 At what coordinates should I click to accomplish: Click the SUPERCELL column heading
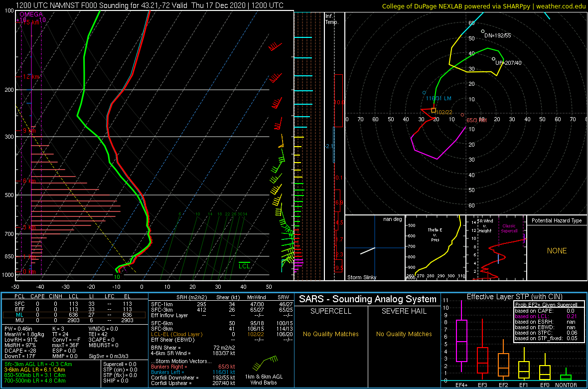(330, 312)
